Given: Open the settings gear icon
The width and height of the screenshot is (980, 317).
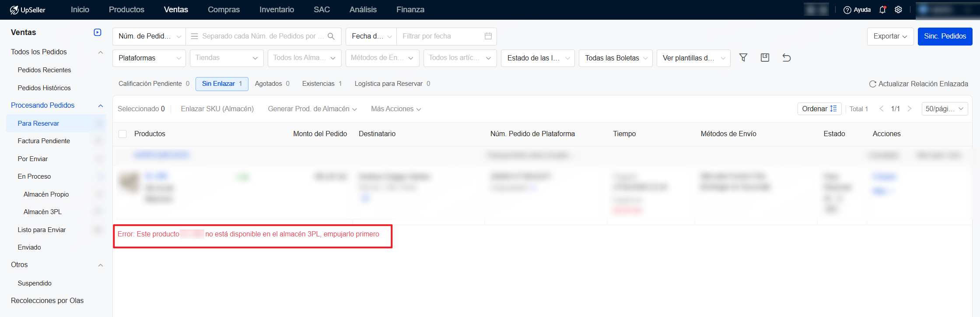Looking at the screenshot, I should 898,10.
